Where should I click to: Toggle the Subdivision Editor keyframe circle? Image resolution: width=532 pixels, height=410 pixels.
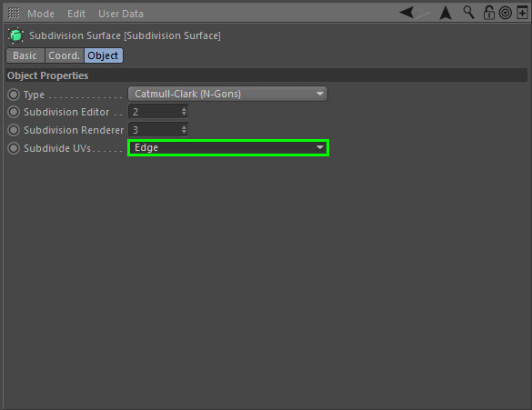14,112
